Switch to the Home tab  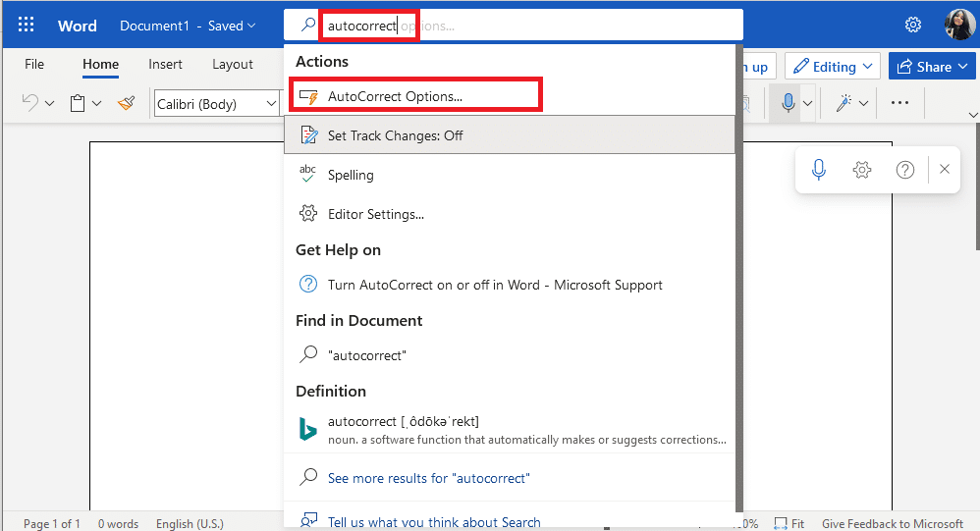pyautogui.click(x=100, y=65)
